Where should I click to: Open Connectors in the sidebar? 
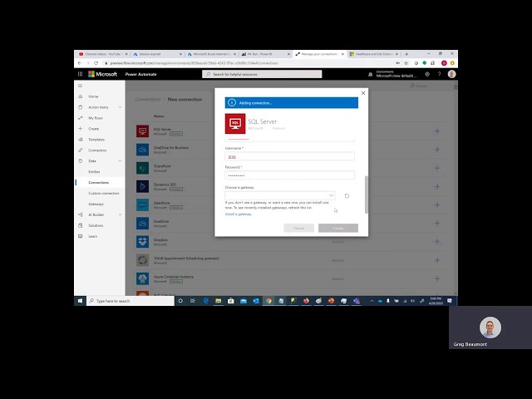(97, 150)
